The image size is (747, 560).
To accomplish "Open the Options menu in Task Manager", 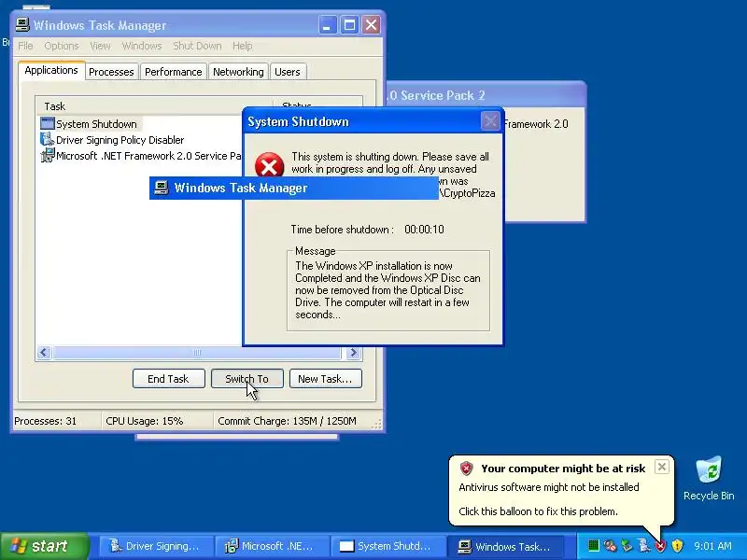I will tap(62, 46).
